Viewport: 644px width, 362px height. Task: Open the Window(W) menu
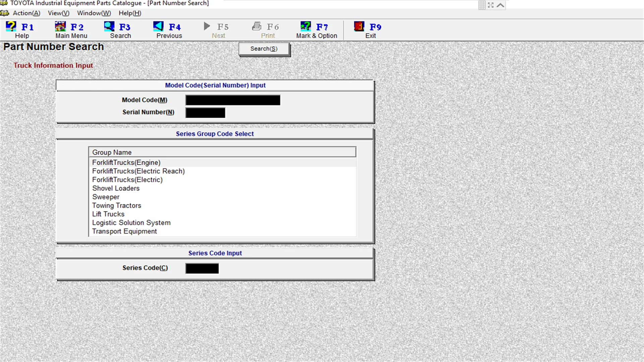94,13
